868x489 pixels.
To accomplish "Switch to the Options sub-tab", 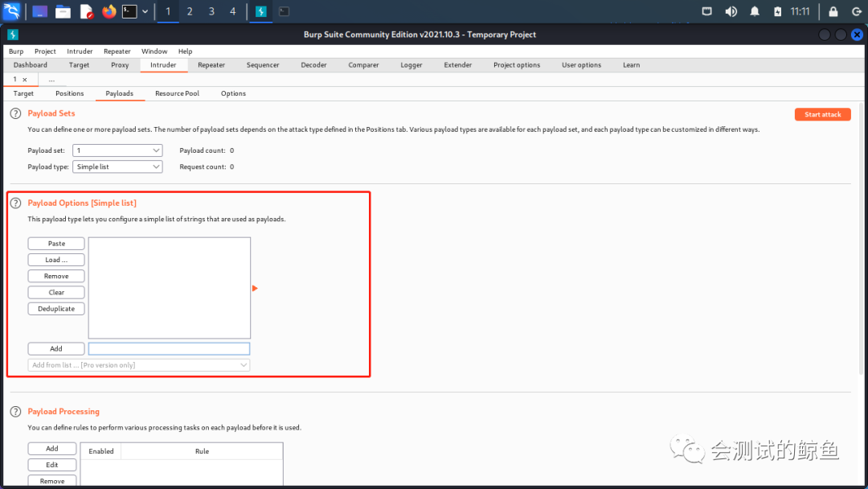I will [233, 93].
